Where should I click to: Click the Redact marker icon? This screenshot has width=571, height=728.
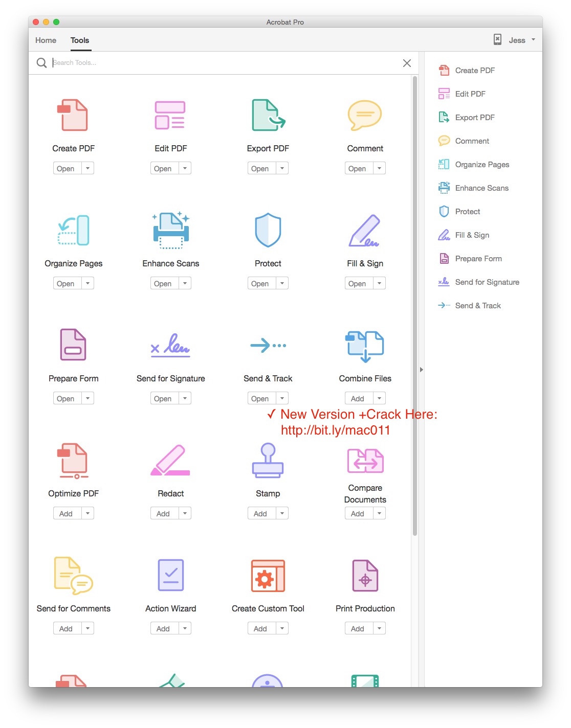click(170, 460)
